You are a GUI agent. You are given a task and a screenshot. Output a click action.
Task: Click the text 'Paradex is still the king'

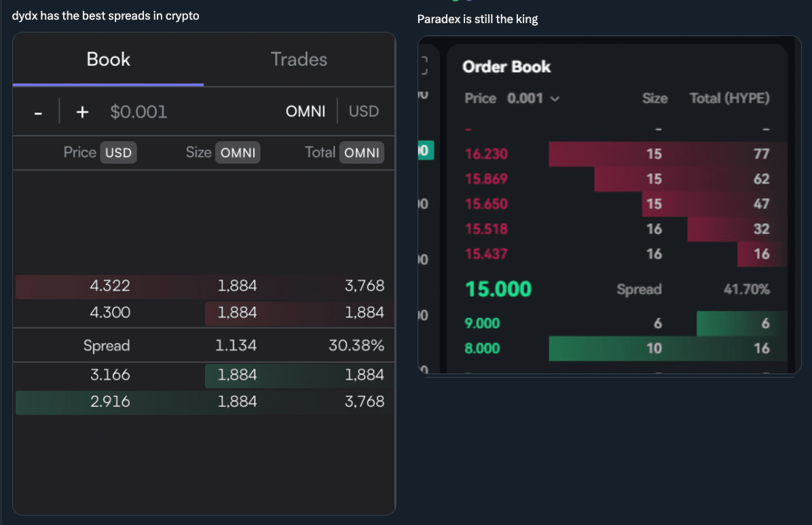point(477,19)
